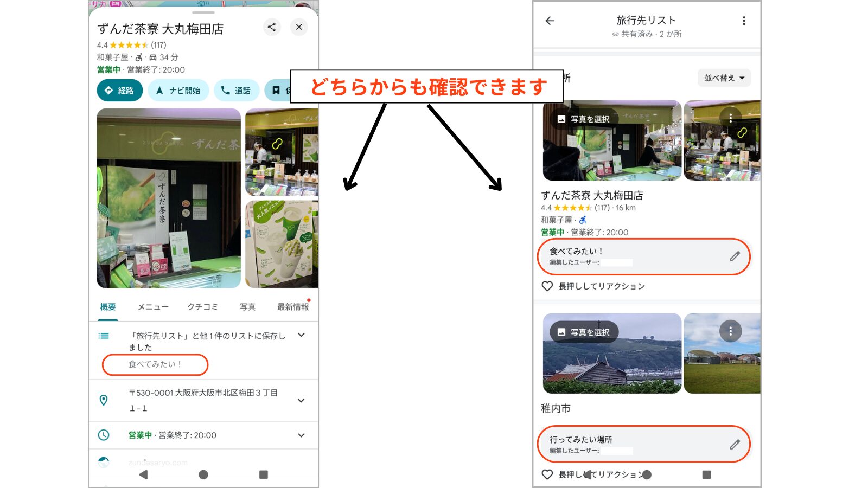Switch to the 写真 tab
Screen dimensions: 868x488
click(248, 307)
